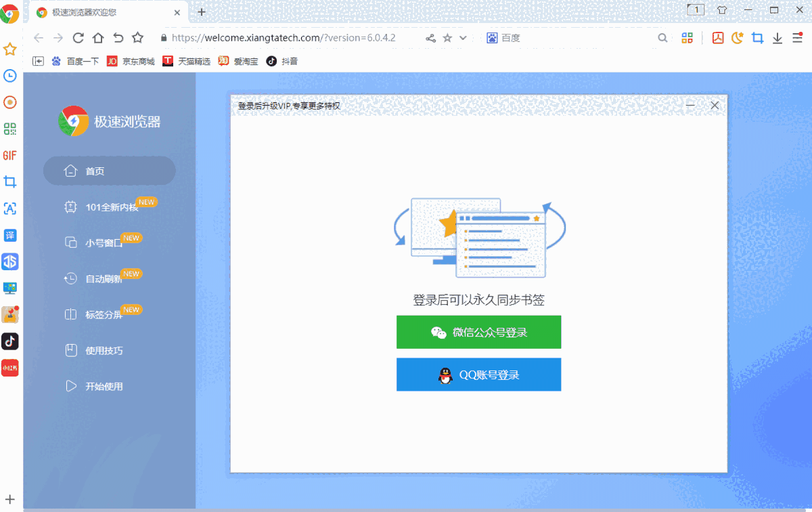The image size is (812, 512).
Task: Open the favorites star in the sidebar
Action: click(9, 49)
